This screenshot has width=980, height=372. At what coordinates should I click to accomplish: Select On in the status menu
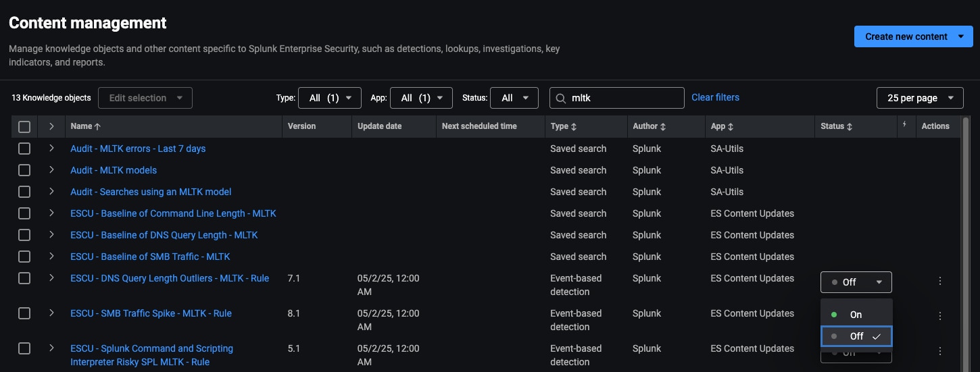click(856, 315)
